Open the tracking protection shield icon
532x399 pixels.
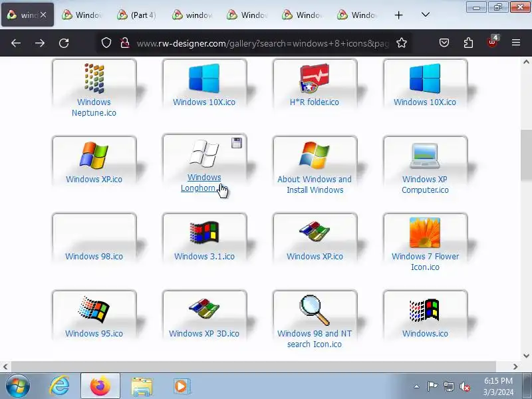click(x=106, y=43)
